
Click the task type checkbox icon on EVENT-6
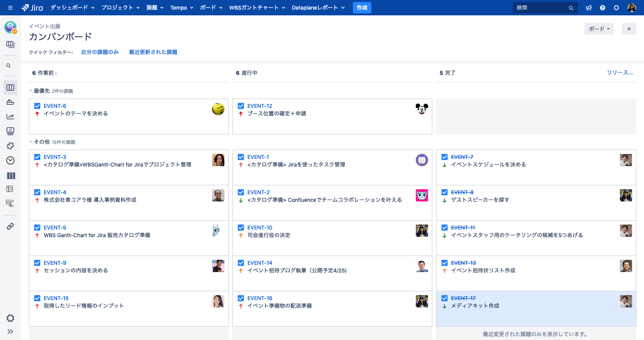[x=37, y=106]
